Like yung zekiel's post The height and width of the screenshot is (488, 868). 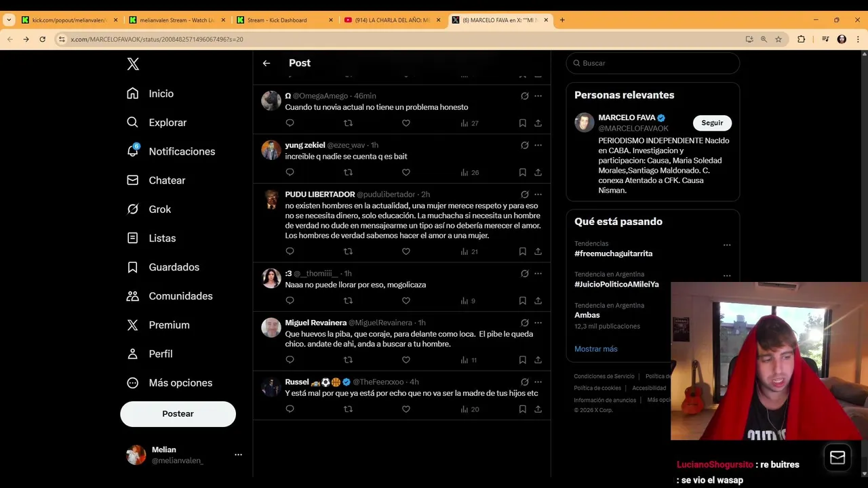tap(406, 172)
